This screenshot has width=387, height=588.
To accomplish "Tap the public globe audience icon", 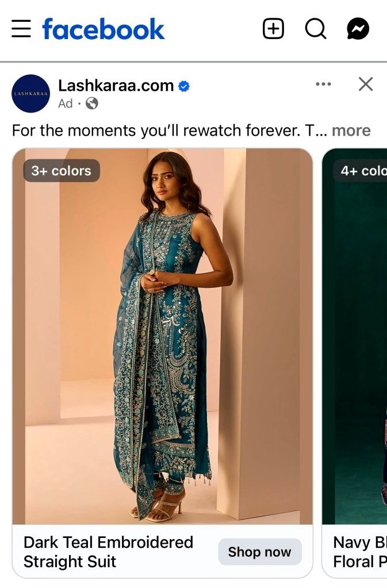I will tap(92, 103).
